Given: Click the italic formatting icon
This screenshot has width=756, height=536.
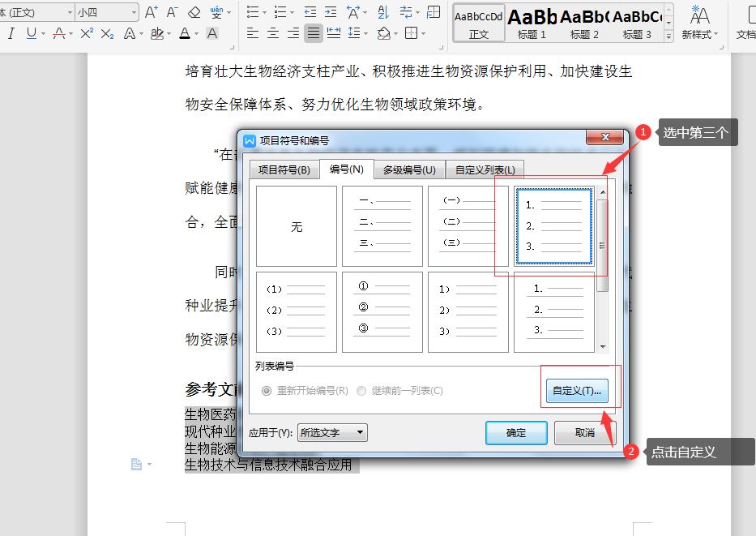Looking at the screenshot, I should click(x=11, y=33).
